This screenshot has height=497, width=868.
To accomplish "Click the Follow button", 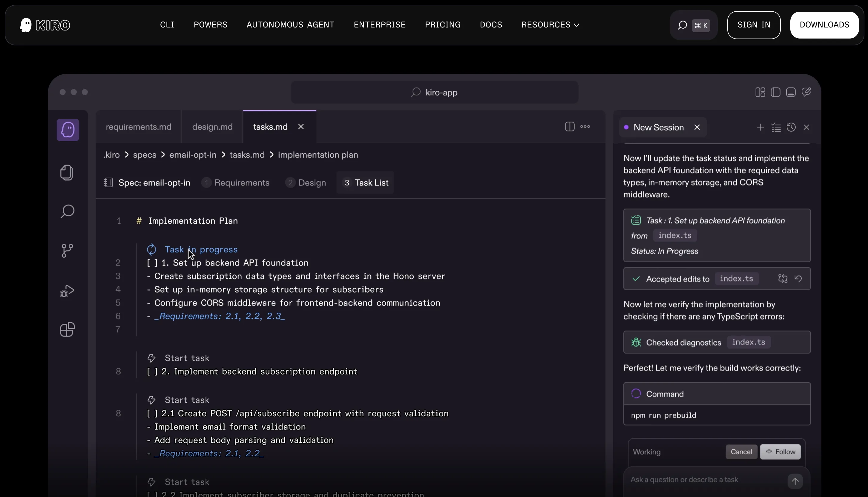I will click(x=780, y=452).
